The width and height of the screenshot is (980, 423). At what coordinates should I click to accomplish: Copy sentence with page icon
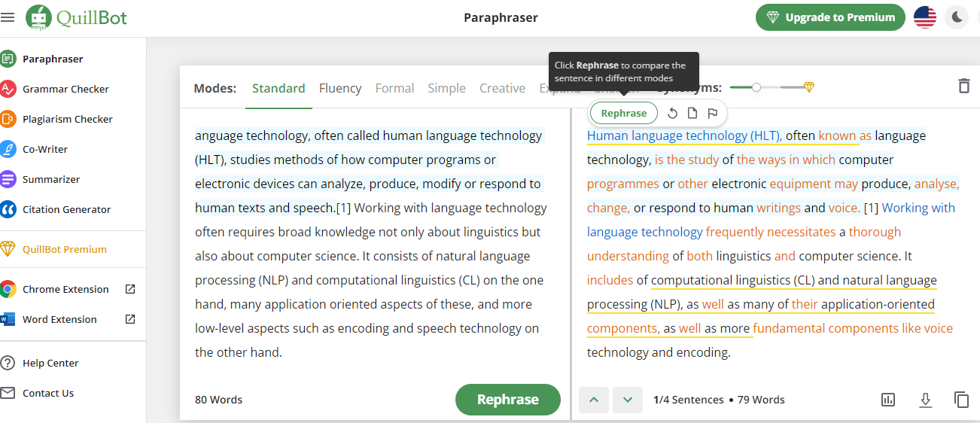click(x=692, y=114)
